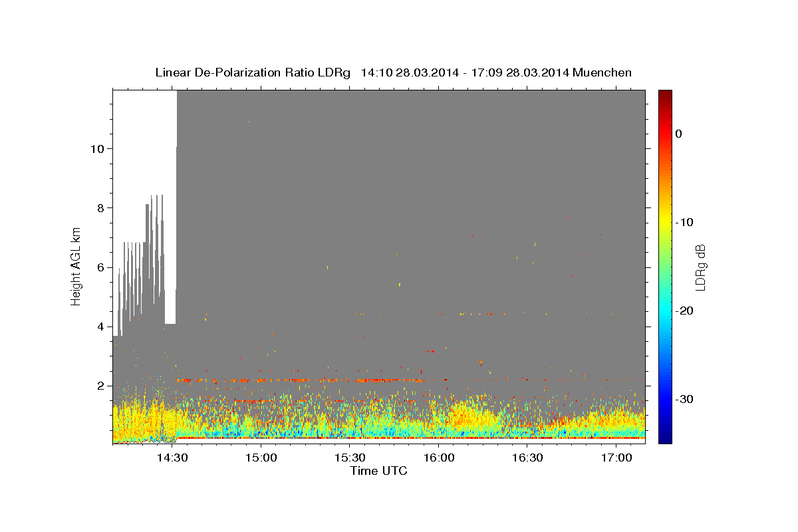Click the colorbar value 0
Image resolution: width=798 pixels, height=532 pixels.
[679, 134]
